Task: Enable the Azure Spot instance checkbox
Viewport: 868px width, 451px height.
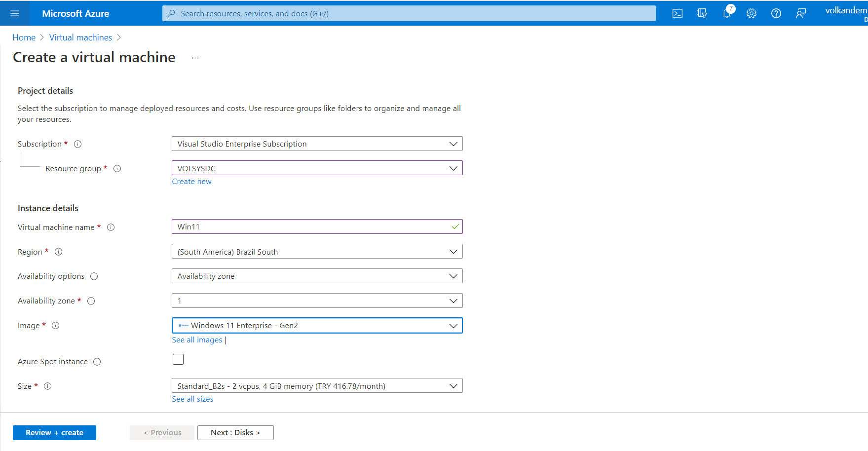Action: (178, 359)
